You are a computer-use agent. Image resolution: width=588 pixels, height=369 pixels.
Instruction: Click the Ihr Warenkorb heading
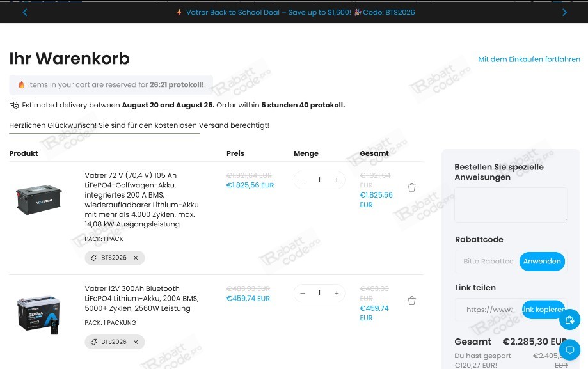(69, 58)
